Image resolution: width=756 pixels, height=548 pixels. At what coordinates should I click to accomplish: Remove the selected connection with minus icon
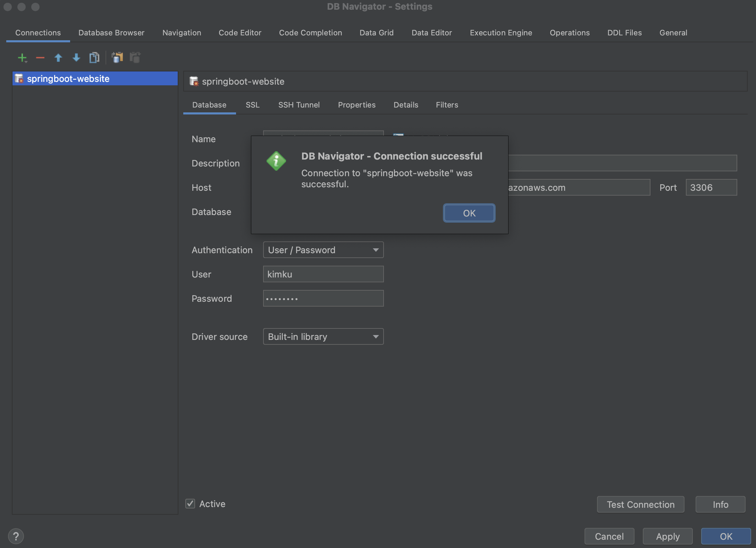[40, 58]
